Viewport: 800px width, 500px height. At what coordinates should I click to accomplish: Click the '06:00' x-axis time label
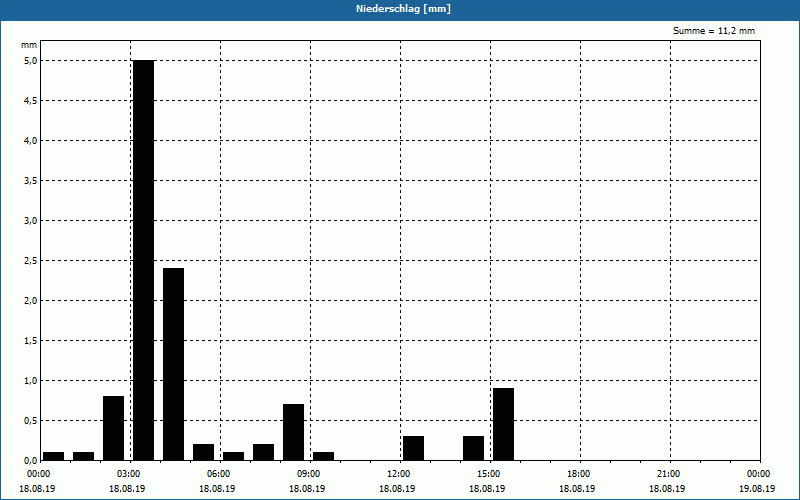point(221,474)
